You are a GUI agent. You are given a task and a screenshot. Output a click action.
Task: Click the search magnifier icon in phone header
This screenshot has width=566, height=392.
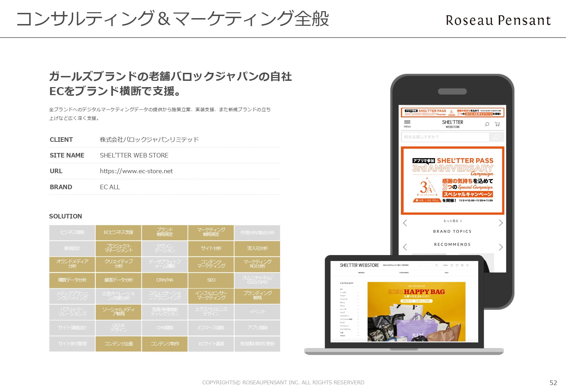click(487, 124)
